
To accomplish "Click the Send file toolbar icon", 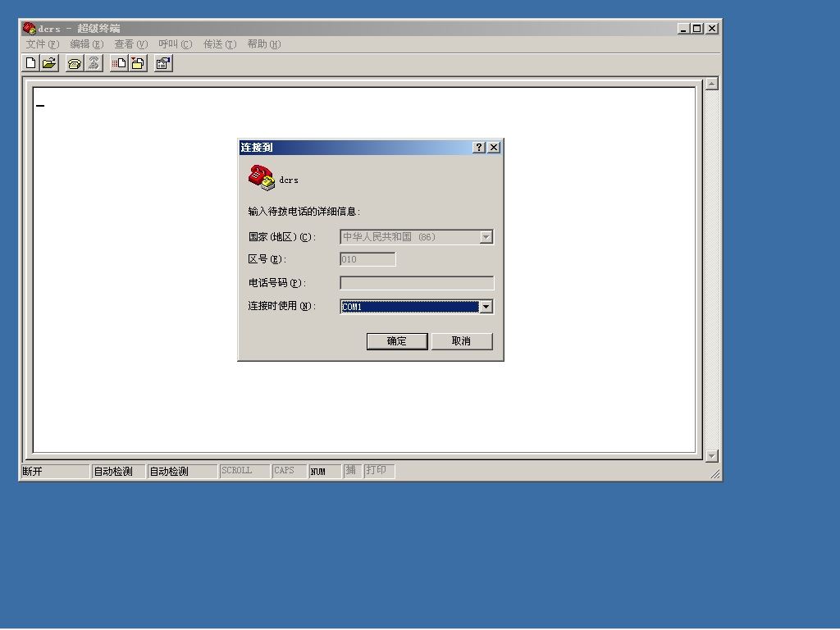I will [119, 63].
